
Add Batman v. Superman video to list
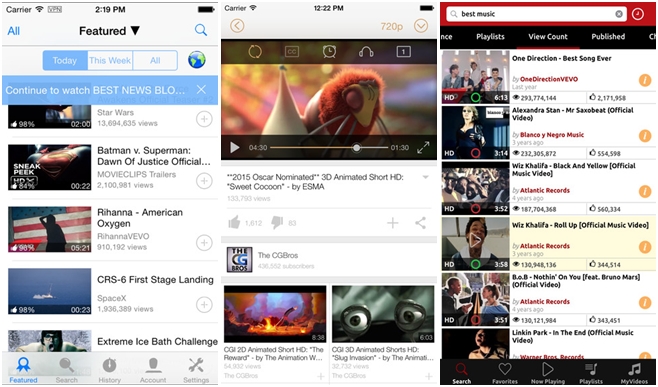204,181
